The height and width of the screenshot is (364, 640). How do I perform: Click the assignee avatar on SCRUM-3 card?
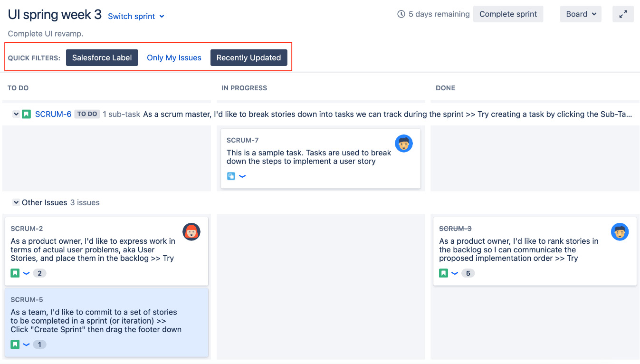[620, 232]
